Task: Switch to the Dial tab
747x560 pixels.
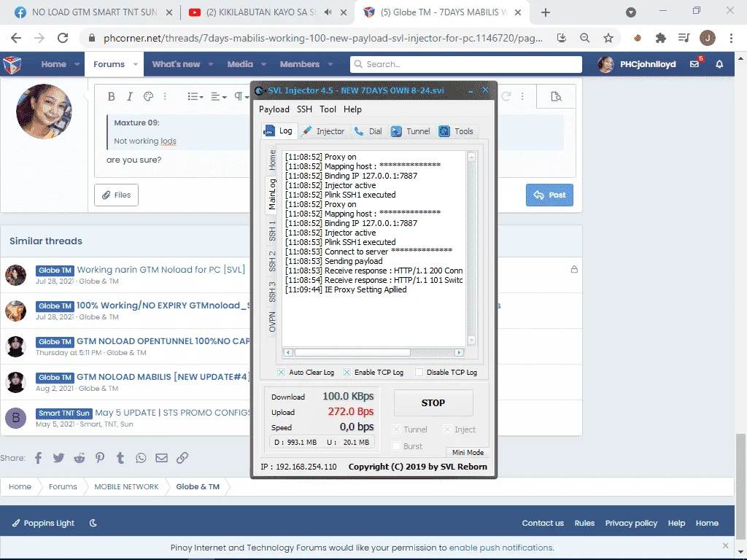Action: 368,131
